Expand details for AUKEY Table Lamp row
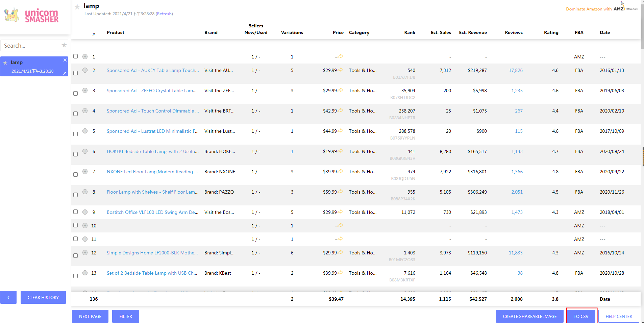Viewport: 644px width, 323px height. [85, 70]
